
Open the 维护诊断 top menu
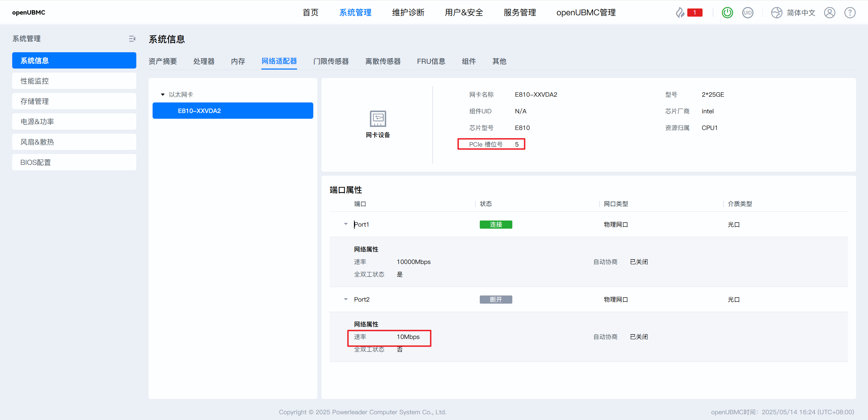(x=408, y=13)
